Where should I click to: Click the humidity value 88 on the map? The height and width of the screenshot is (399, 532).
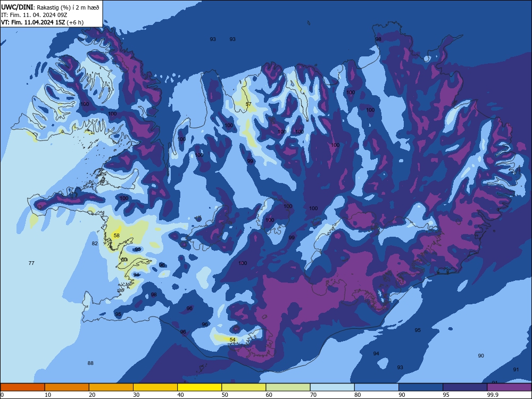(90, 363)
